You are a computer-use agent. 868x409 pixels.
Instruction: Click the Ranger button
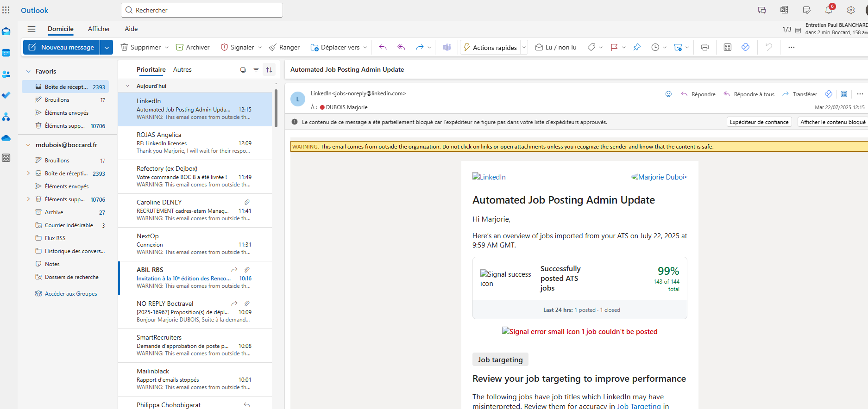tap(284, 47)
